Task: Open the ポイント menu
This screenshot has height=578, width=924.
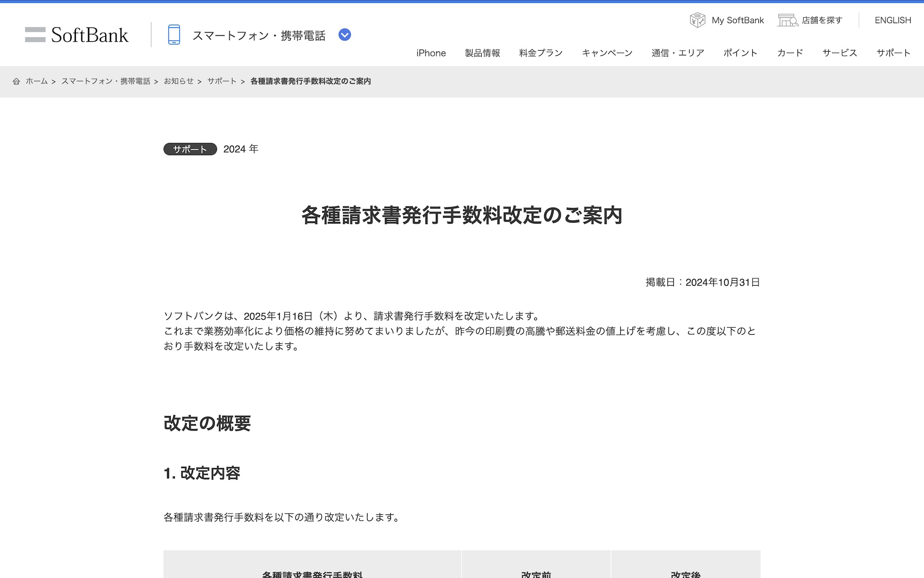Action: point(740,53)
